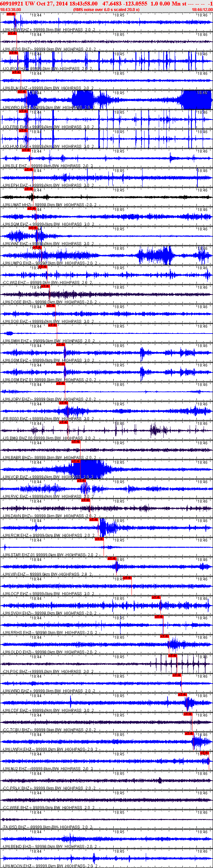Select the red pick marker on the SMW trace

(x=52, y=325)
